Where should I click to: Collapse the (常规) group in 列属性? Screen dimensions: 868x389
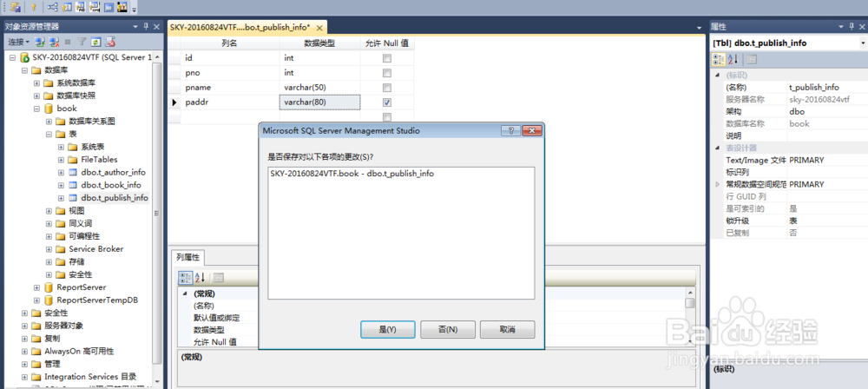pyautogui.click(x=183, y=293)
